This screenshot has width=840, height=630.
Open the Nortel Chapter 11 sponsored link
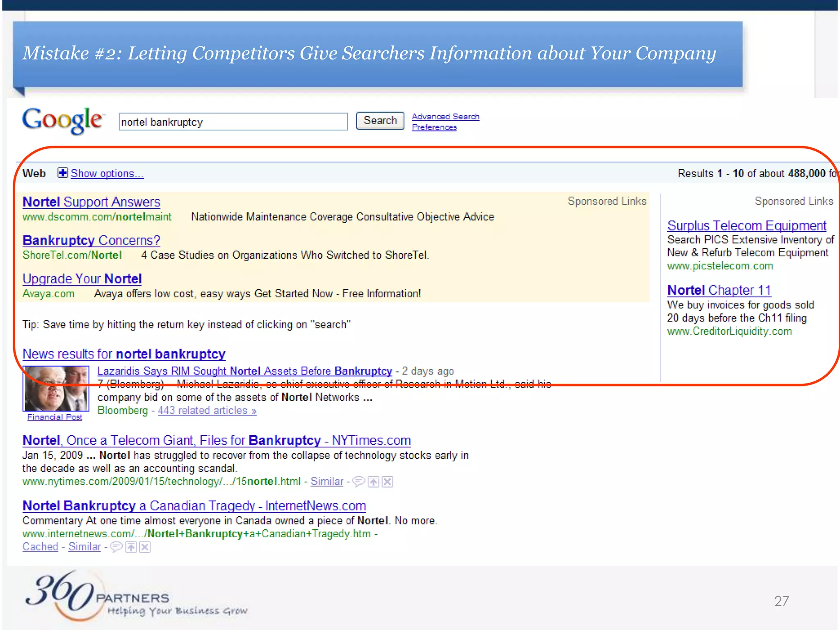(719, 290)
